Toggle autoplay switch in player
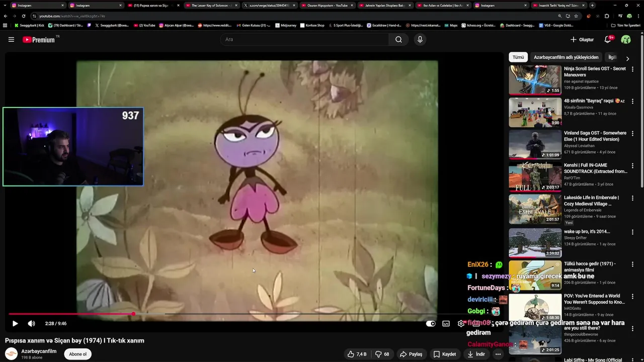Viewport: 644px width, 362px height. 431,323
